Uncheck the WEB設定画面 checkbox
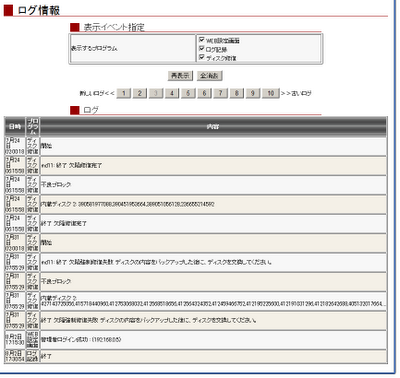The height and width of the screenshot is (378, 400). click(201, 40)
